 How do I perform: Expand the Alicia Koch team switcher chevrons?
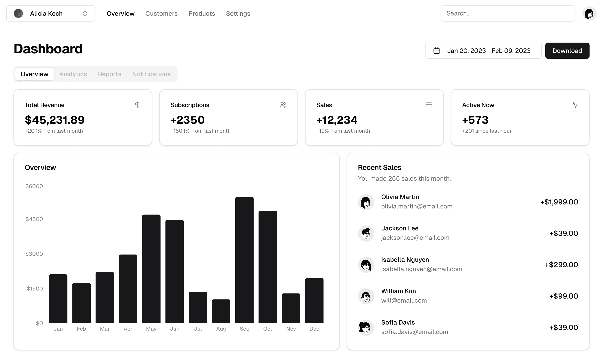tap(85, 13)
